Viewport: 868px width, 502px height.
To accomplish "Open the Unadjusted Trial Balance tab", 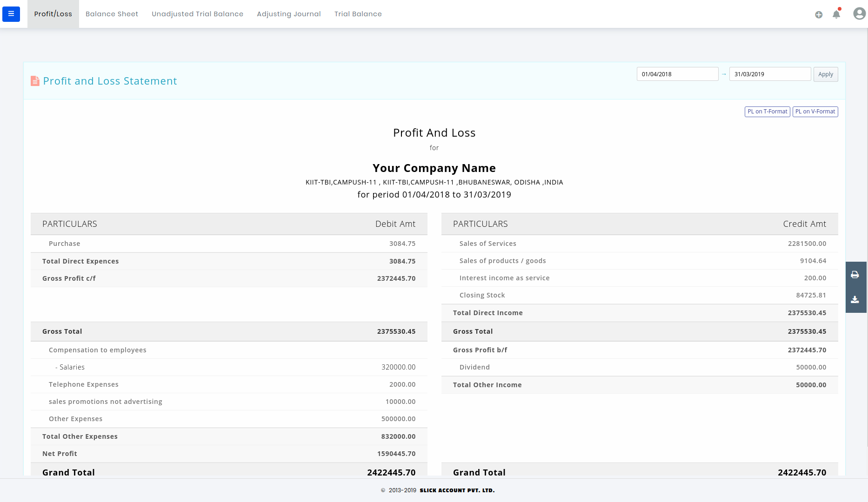I will point(197,14).
